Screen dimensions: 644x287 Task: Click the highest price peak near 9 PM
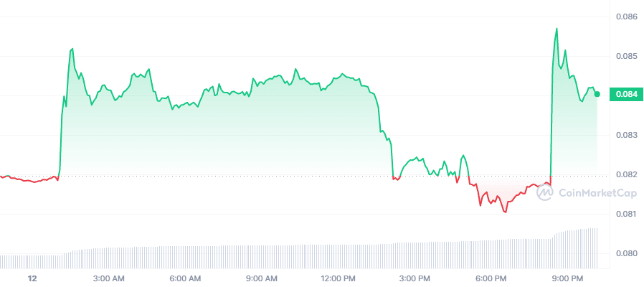tap(557, 29)
